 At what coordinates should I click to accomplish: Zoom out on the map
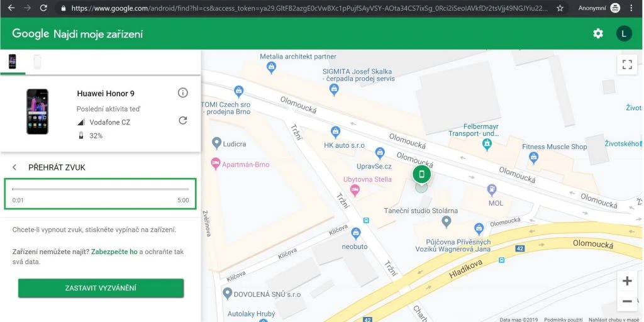(x=626, y=301)
